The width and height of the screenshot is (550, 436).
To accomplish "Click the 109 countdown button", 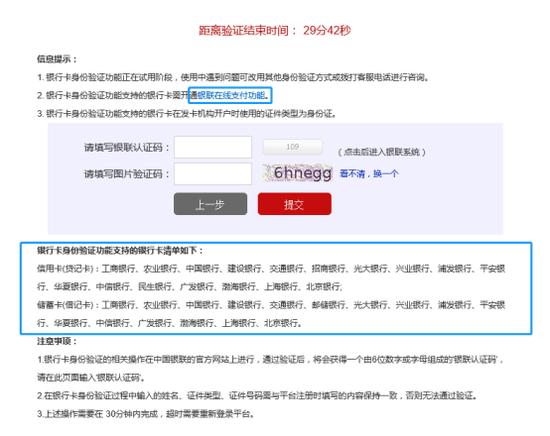I will click(x=293, y=147).
